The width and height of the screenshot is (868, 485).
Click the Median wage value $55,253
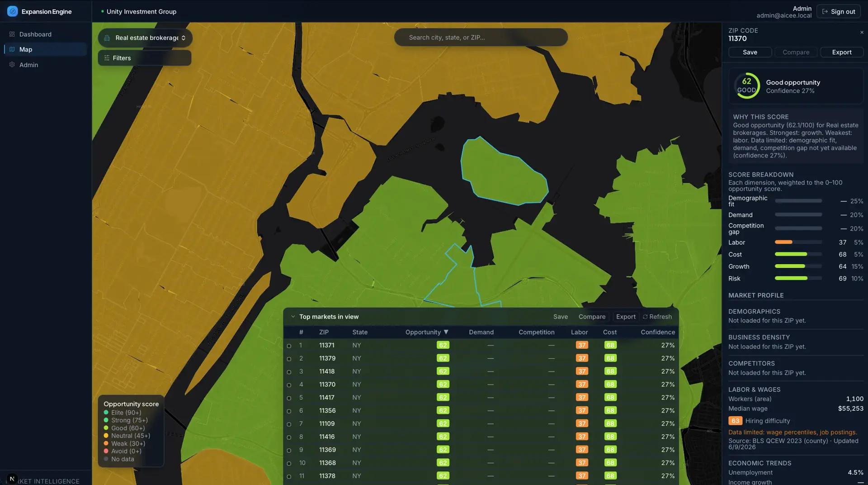point(850,409)
